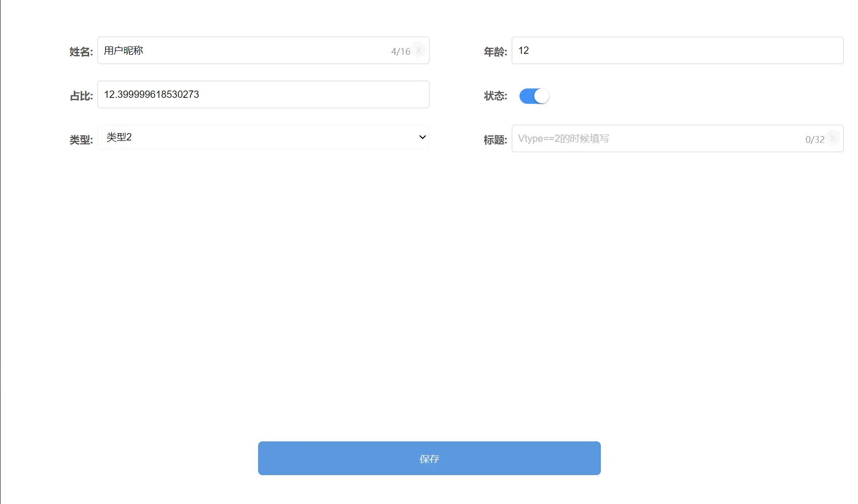This screenshot has width=858, height=504.
Task: Click the 0/32 character counter
Action: pos(815,139)
